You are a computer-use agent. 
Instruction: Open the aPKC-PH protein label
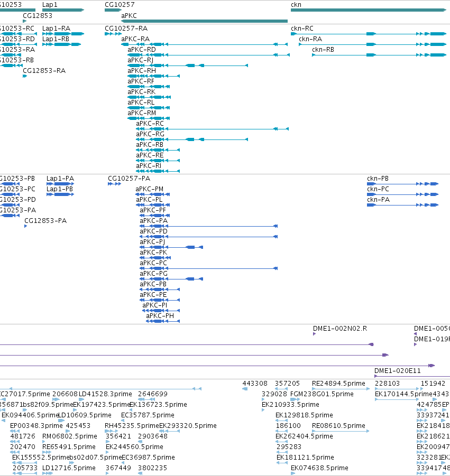click(x=160, y=316)
